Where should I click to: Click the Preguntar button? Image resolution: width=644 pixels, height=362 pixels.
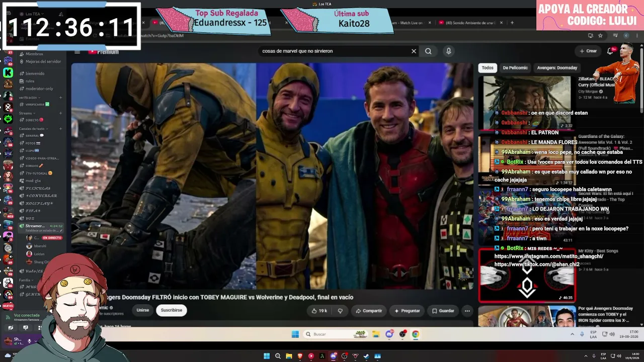click(x=407, y=311)
